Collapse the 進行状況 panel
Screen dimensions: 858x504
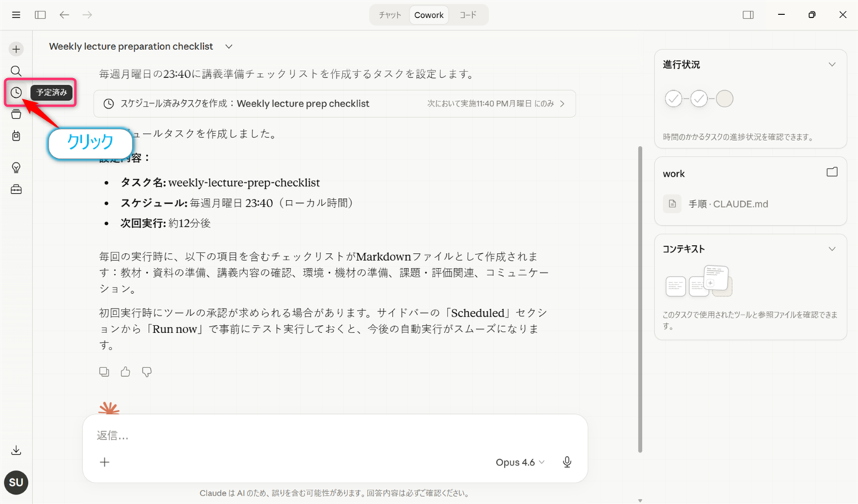click(832, 64)
